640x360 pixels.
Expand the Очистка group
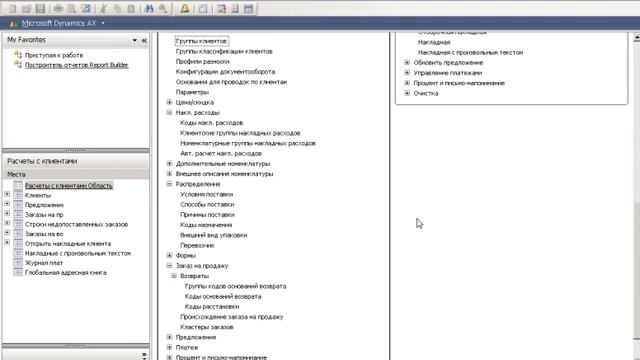407,93
